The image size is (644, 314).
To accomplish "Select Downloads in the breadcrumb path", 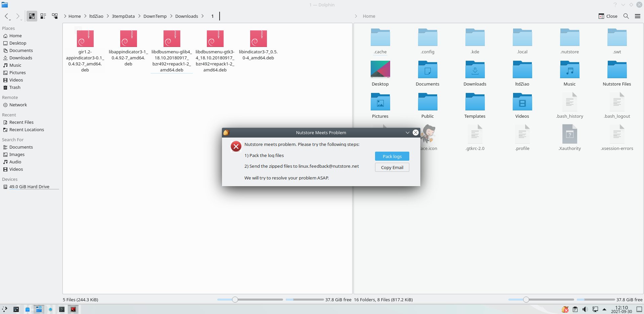I will (187, 16).
